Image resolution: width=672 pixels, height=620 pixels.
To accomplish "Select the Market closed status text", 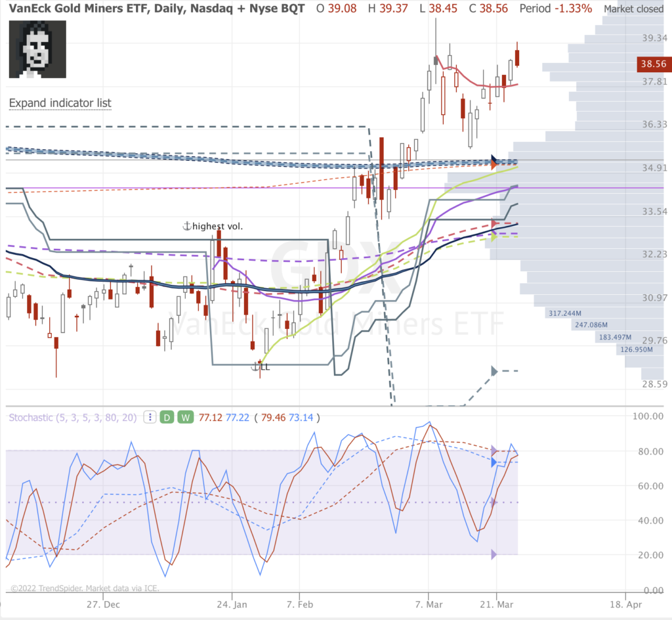I will pyautogui.click(x=633, y=9).
